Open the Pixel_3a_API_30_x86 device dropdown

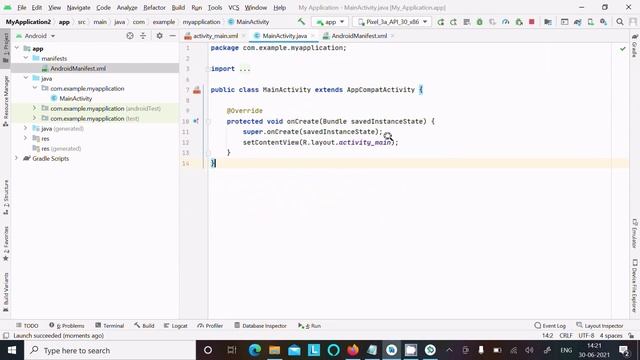(x=392, y=22)
